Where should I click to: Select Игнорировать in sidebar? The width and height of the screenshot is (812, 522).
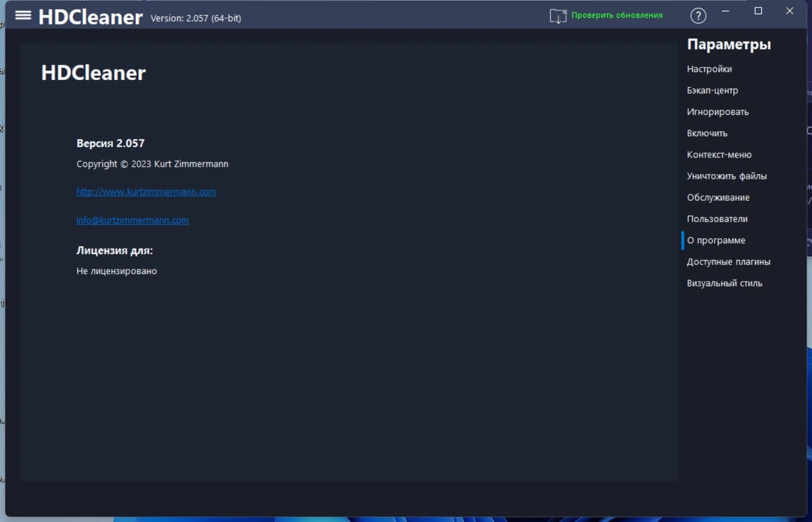pyautogui.click(x=718, y=112)
